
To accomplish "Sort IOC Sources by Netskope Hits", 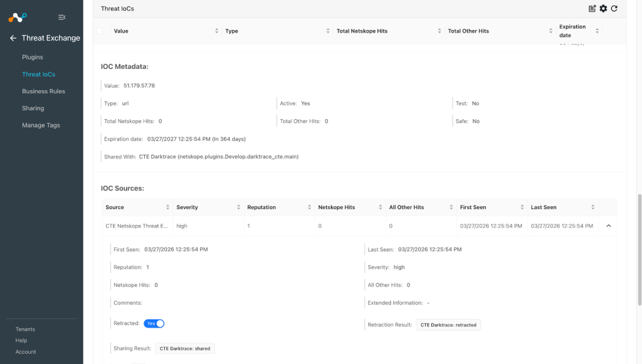I will pyautogui.click(x=381, y=207).
